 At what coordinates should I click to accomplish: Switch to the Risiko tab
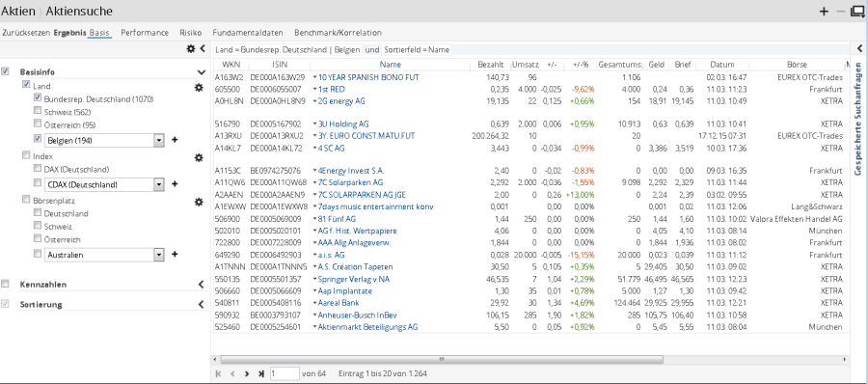click(190, 33)
